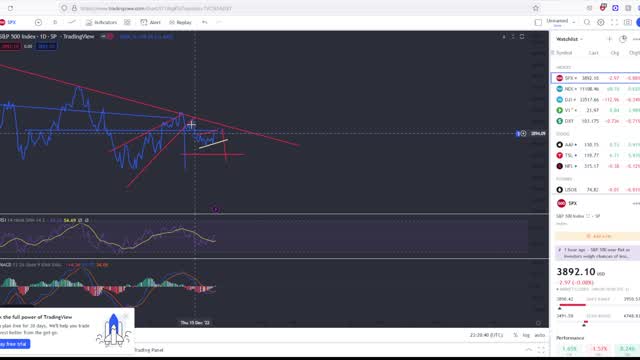Click the free trial button
Viewport: 640px width, 360px height.
pos(14,344)
